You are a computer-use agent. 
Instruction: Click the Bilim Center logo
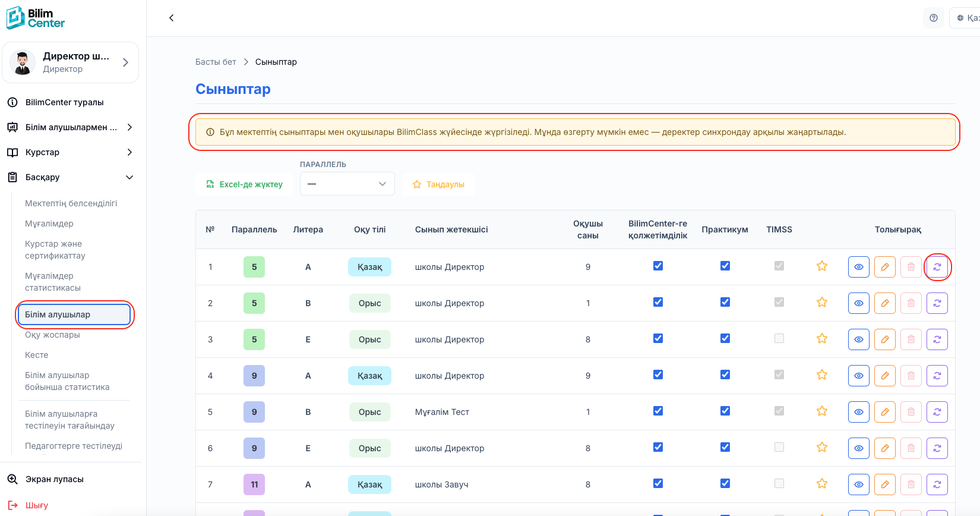point(36,18)
